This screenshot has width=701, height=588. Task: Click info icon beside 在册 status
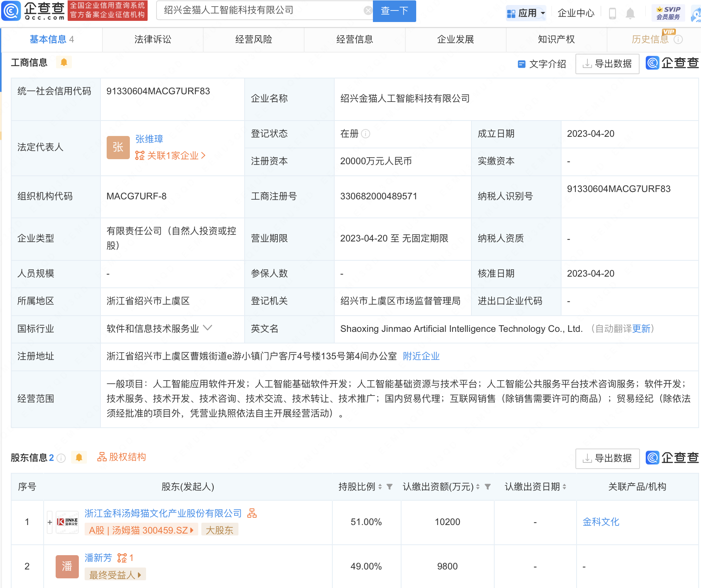(x=366, y=134)
